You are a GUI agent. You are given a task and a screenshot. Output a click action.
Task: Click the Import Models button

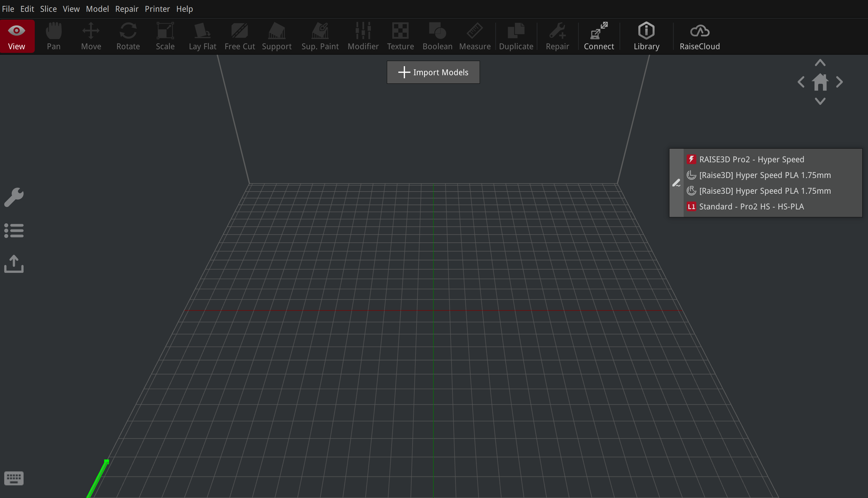point(433,72)
